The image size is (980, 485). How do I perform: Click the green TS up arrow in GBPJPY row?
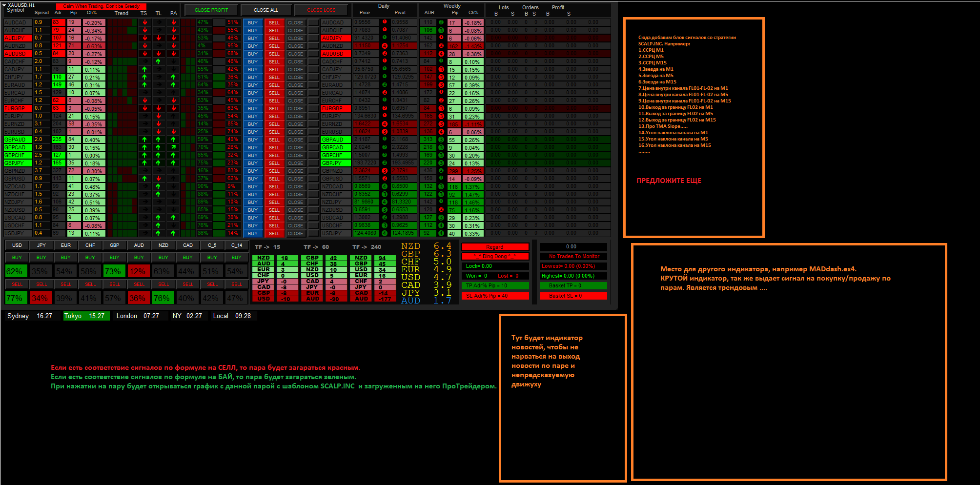tap(144, 163)
